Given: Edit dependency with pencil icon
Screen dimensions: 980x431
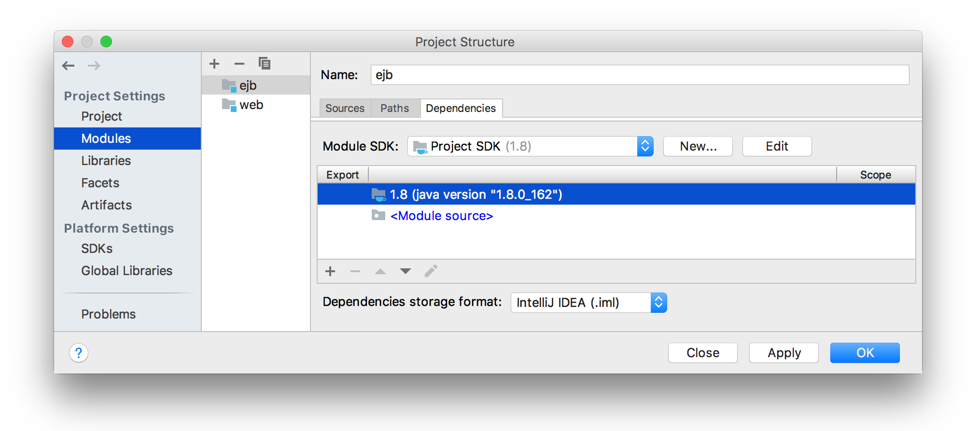Looking at the screenshot, I should pyautogui.click(x=431, y=271).
